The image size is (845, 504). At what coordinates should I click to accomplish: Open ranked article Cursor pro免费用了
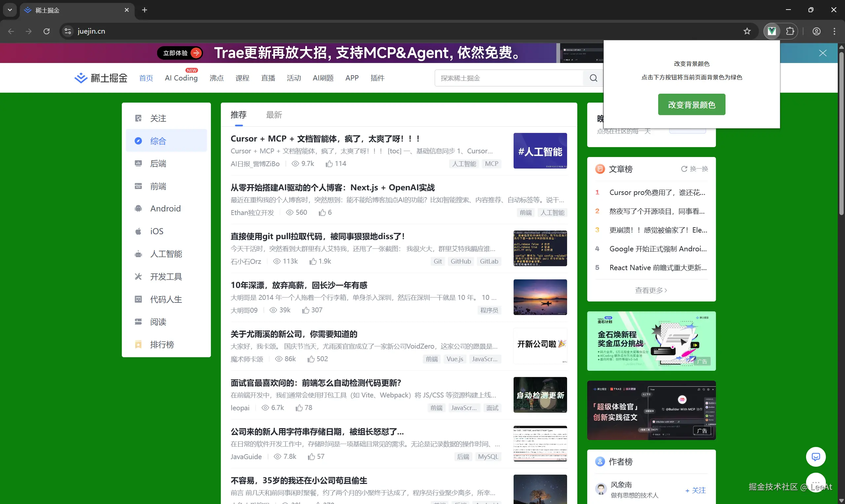tap(657, 193)
